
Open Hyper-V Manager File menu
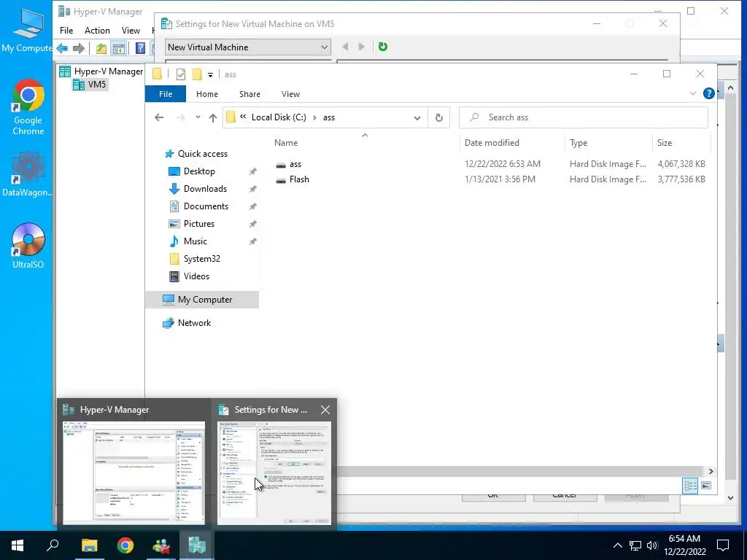[x=66, y=31]
